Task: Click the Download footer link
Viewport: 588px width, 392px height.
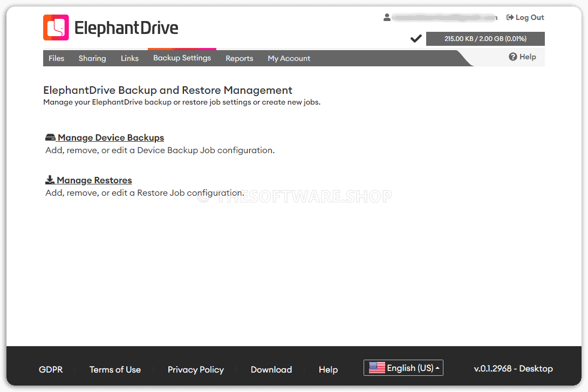Action: tap(271, 369)
